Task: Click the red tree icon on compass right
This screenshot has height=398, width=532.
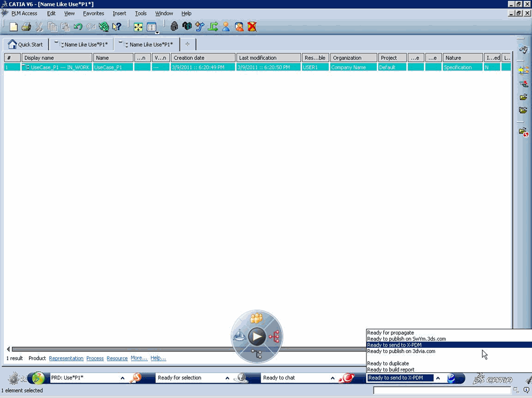Action: pos(274,336)
